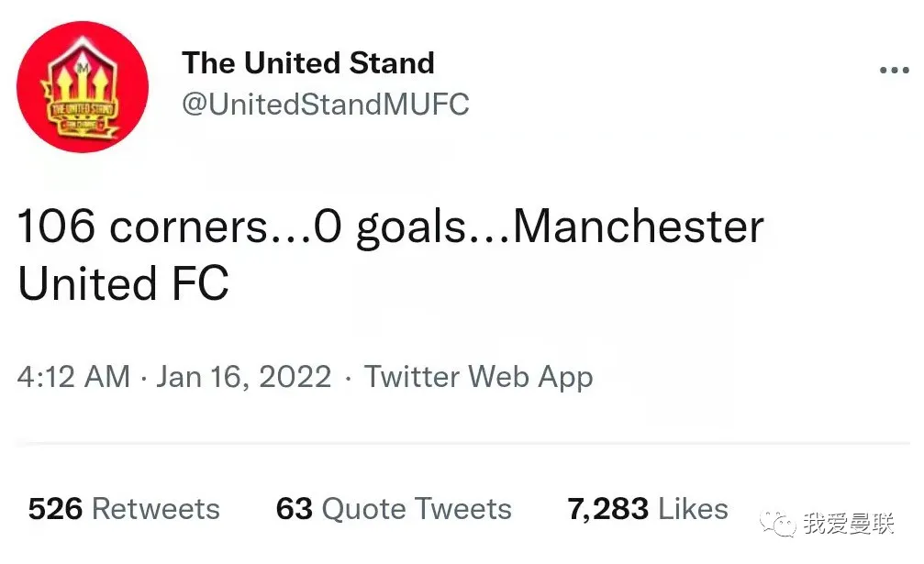Open the Twitter Web App source link
Image resolution: width=924 pixels, height=564 pixels.
point(478,377)
